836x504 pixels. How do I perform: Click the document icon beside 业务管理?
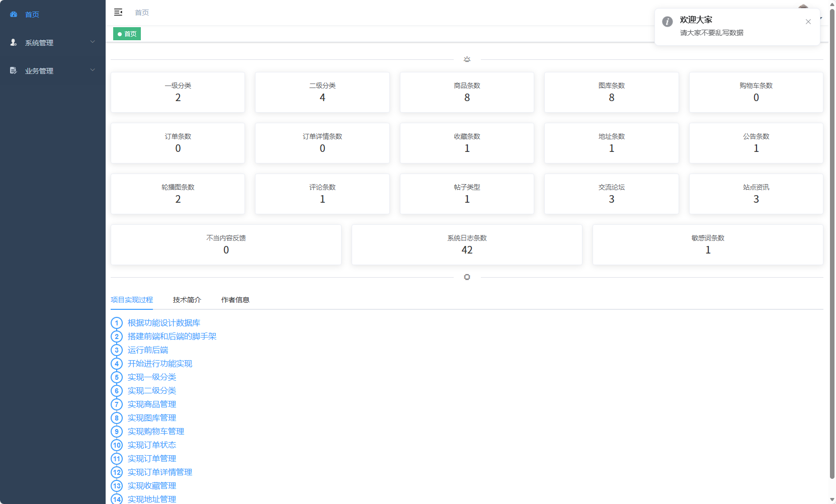click(x=14, y=71)
